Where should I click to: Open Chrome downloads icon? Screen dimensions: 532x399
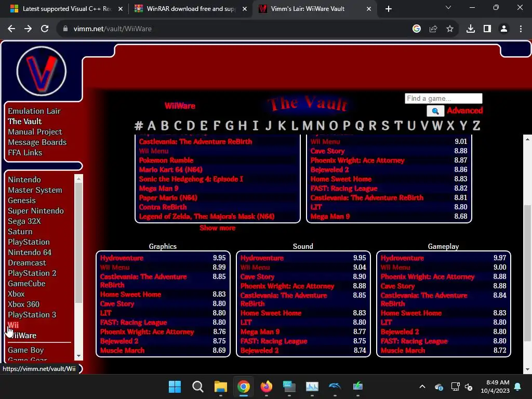click(471, 29)
